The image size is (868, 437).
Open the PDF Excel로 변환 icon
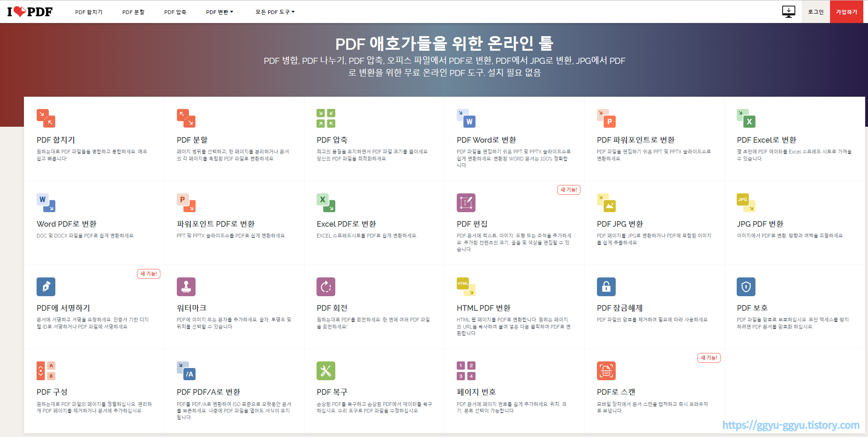[x=746, y=118]
